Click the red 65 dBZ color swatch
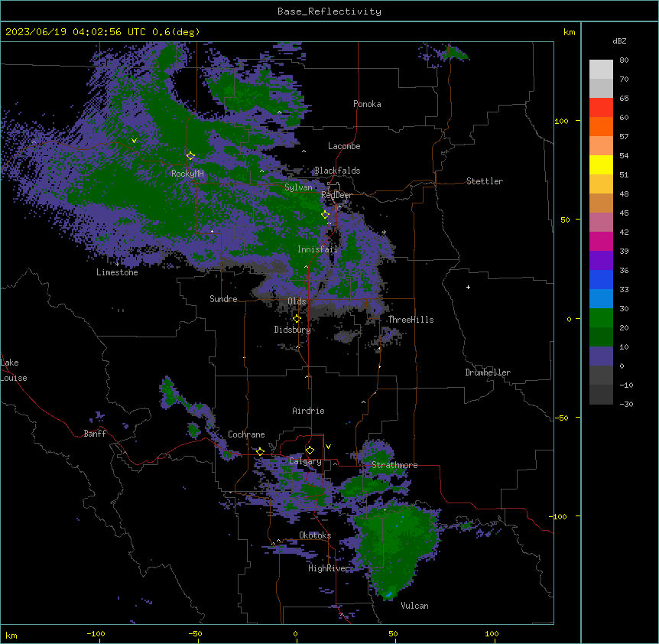Viewport: 659px width, 644px height. pyautogui.click(x=601, y=108)
